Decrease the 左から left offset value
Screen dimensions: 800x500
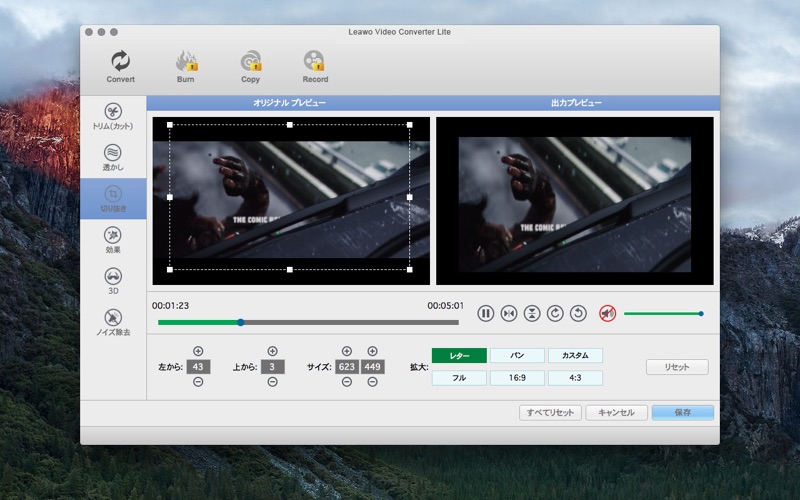point(198,382)
